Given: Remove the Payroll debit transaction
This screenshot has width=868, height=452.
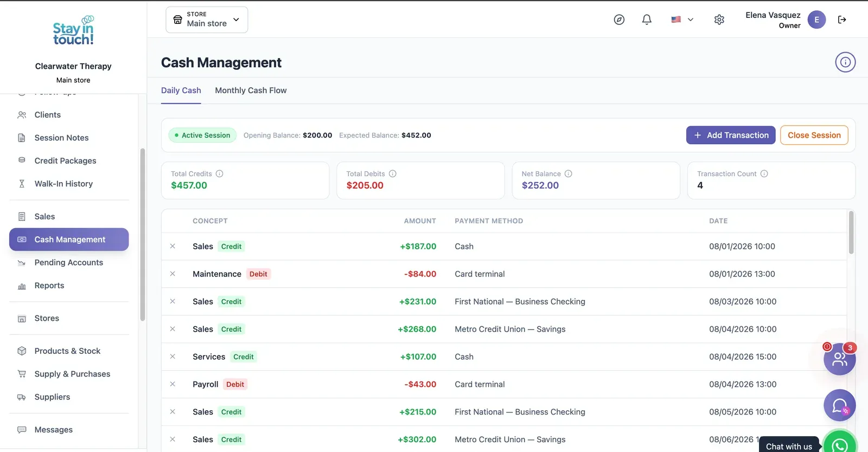Looking at the screenshot, I should click(x=173, y=384).
